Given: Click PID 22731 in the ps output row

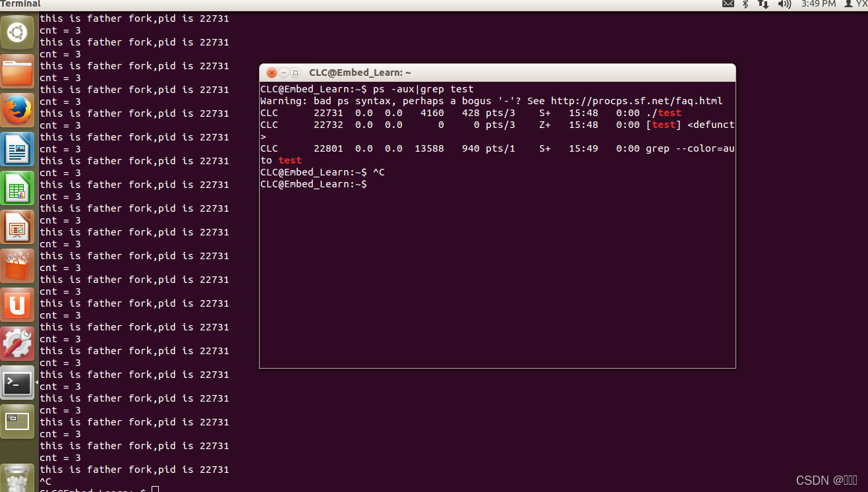Looking at the screenshot, I should (328, 113).
